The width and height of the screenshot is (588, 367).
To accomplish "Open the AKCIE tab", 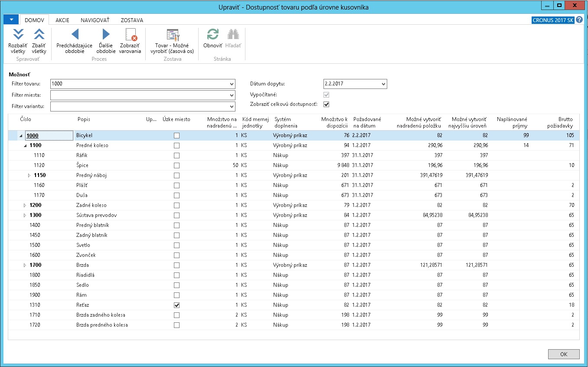I will (62, 20).
